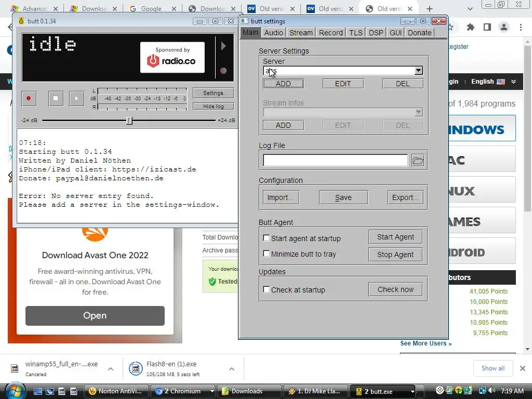This screenshot has width=532, height=399.
Task: Click ADD under Server
Action: [283, 84]
